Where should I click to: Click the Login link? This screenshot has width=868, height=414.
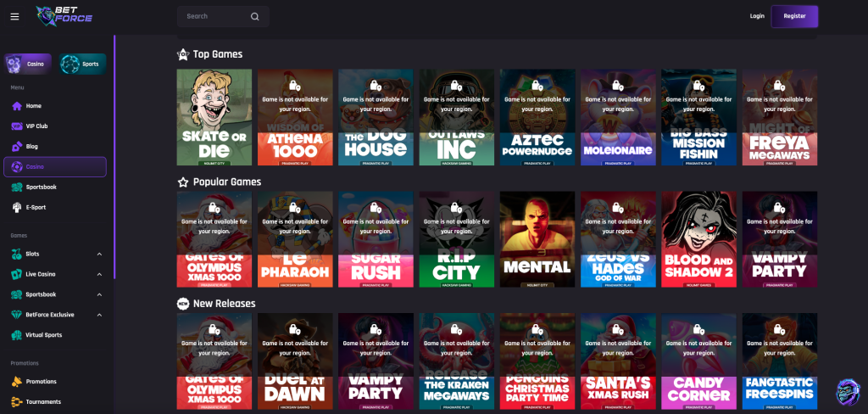757,16
